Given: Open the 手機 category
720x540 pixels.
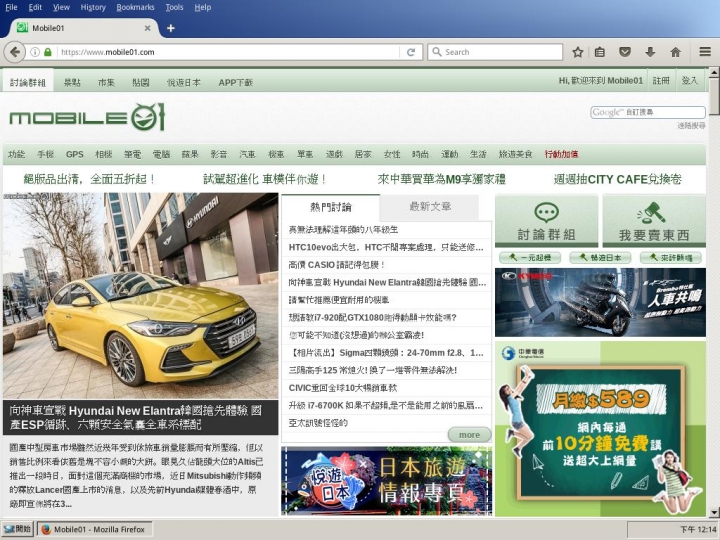Looking at the screenshot, I should (45, 154).
